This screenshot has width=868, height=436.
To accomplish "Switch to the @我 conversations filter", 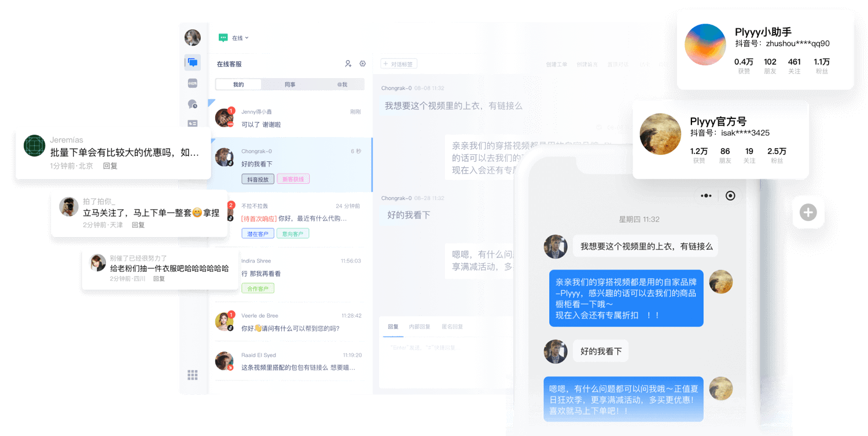I will (x=342, y=84).
